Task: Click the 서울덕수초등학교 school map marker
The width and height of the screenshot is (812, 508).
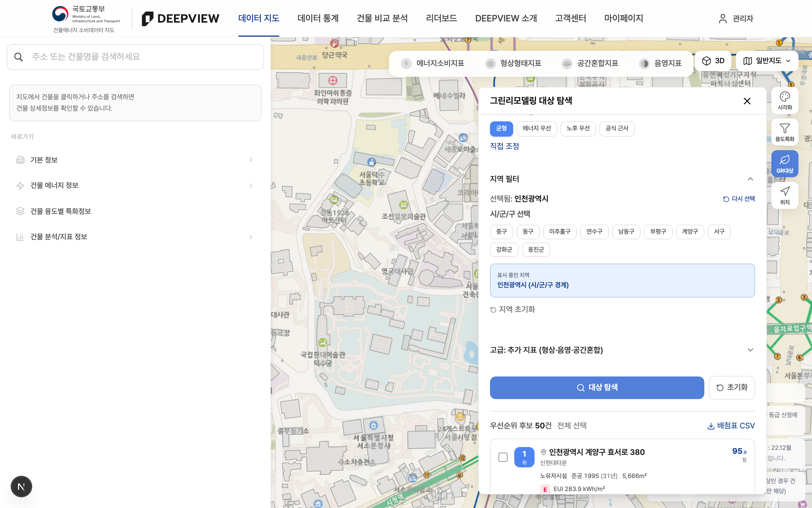Action: coord(371,162)
